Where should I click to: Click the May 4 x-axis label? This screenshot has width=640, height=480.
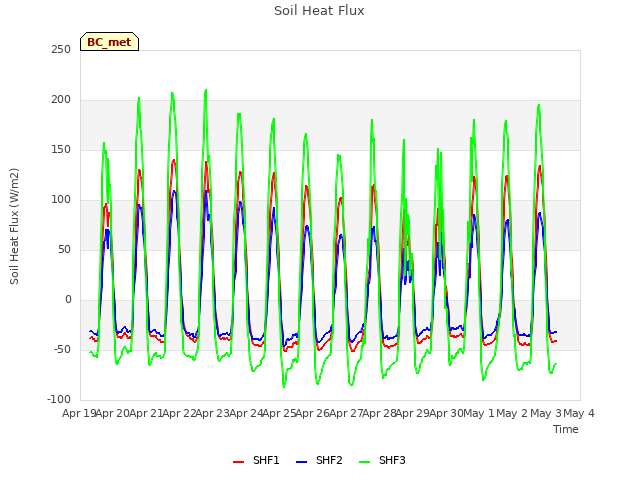579,413
